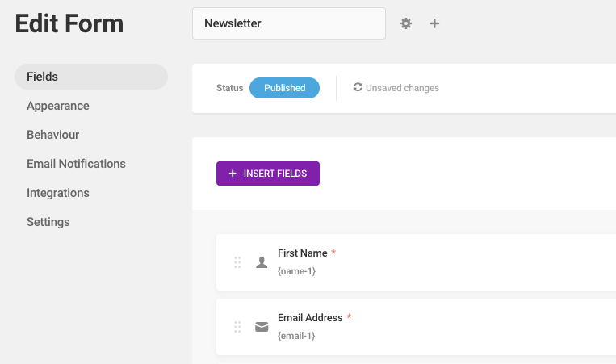The height and width of the screenshot is (364, 616).
Task: Open the Settings sidebar section
Action: tap(48, 222)
